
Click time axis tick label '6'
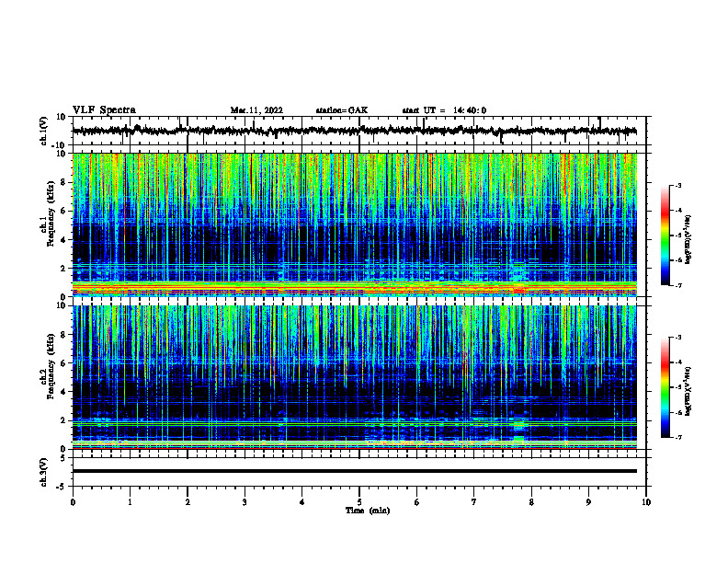click(417, 502)
